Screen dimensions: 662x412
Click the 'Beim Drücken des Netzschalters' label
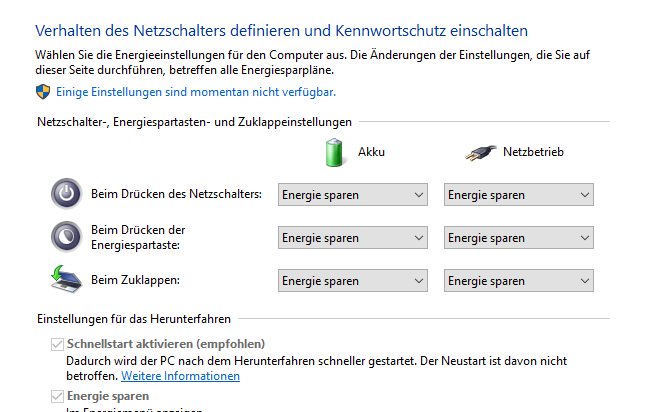coord(176,194)
